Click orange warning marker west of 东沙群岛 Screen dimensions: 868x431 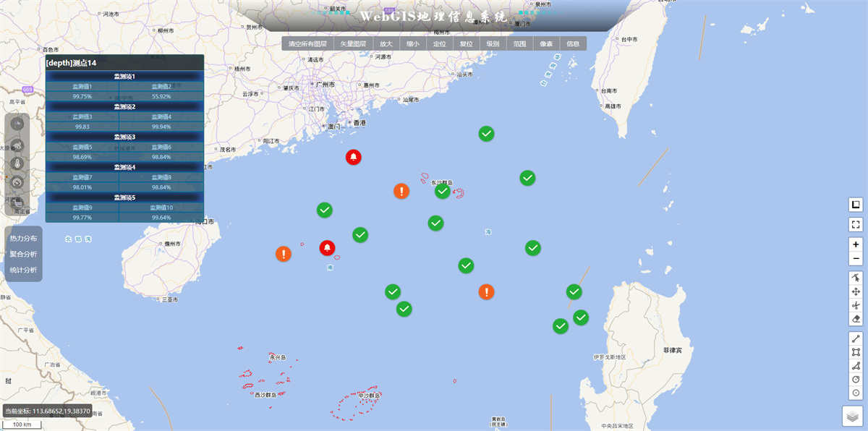pos(401,191)
